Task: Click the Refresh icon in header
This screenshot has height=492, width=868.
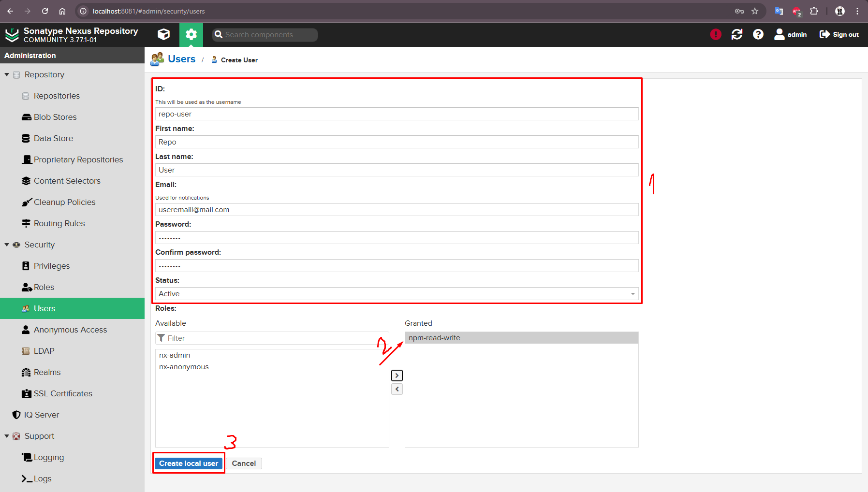Action: coord(737,34)
